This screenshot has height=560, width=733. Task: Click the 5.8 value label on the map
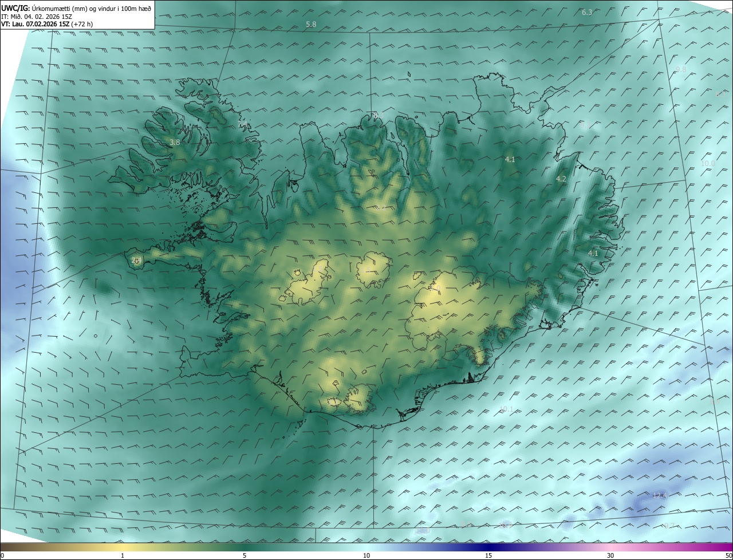(312, 24)
